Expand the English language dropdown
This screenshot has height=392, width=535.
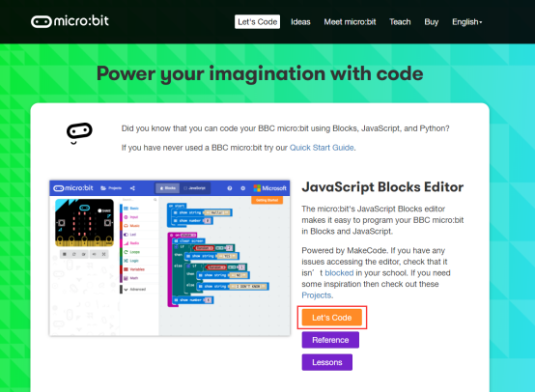(x=466, y=22)
